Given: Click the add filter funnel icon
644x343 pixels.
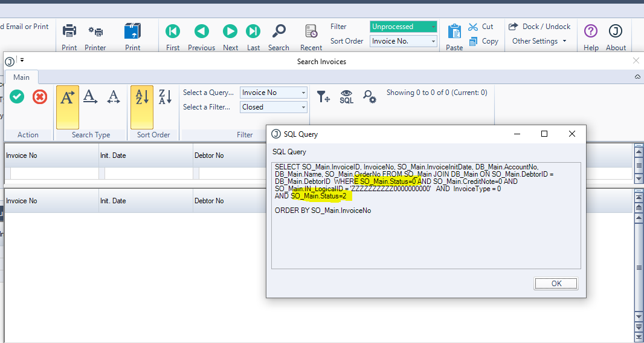Looking at the screenshot, I should (323, 97).
